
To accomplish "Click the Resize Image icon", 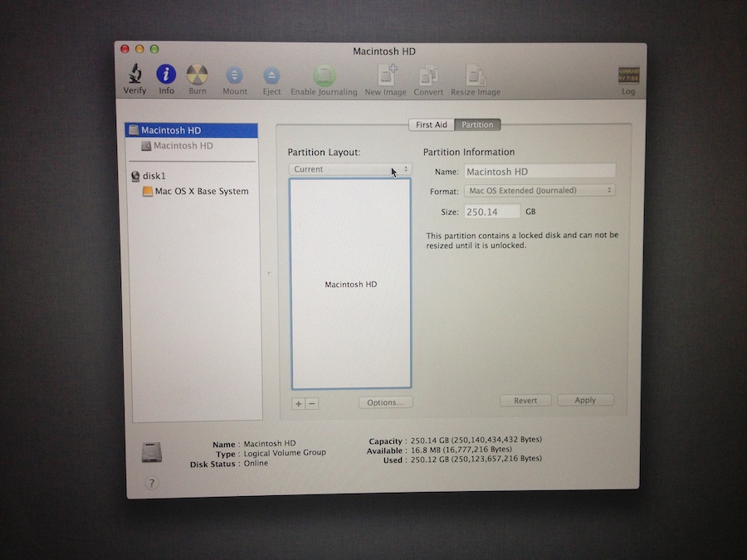I will point(476,75).
